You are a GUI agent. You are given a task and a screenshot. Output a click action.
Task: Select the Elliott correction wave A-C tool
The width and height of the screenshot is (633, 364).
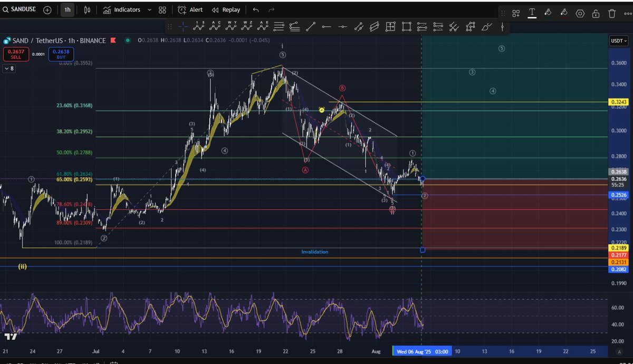point(215,26)
